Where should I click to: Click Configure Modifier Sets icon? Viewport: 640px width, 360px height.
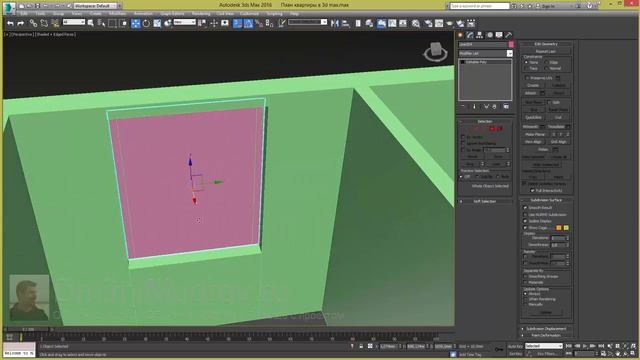pos(506,107)
